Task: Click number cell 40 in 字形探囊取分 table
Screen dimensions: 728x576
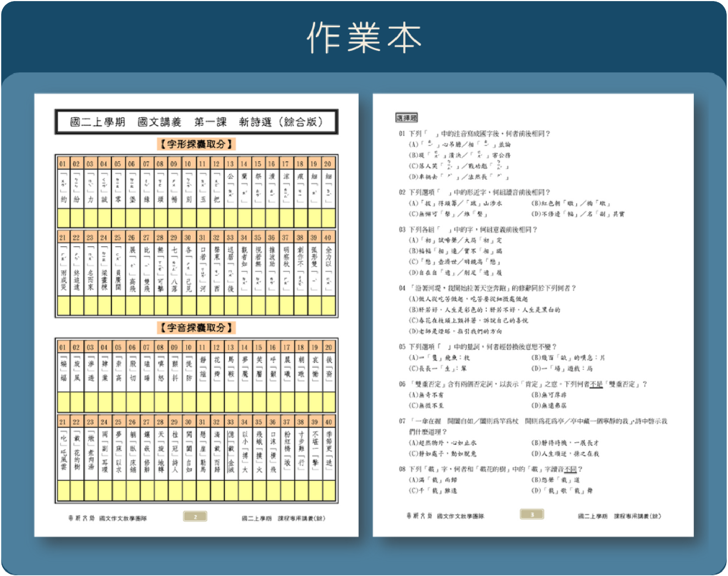Action: point(328,237)
